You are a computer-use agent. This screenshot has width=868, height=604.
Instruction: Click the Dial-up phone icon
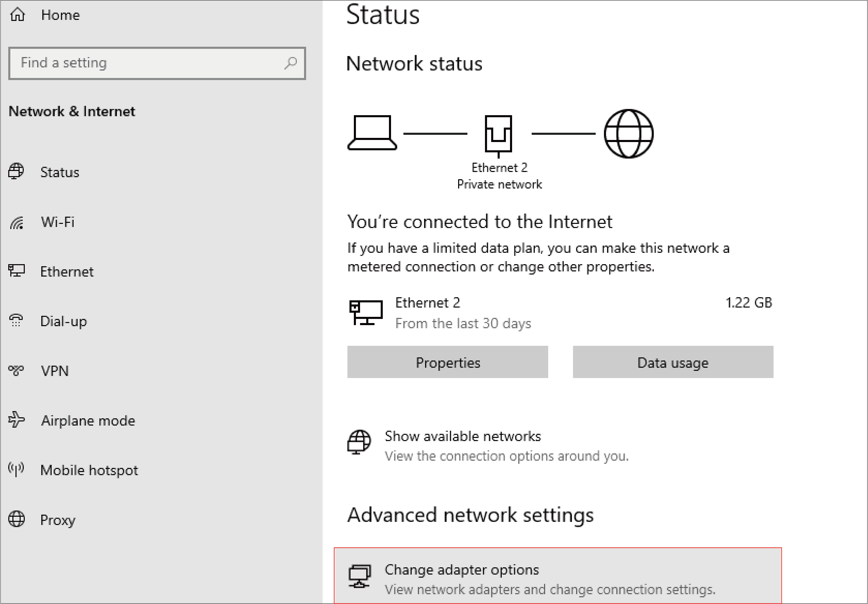tap(16, 321)
